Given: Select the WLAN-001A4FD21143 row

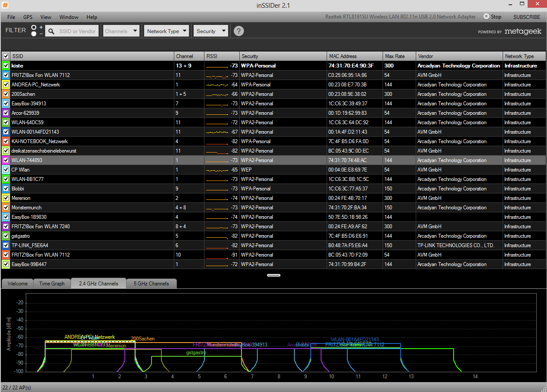Looking at the screenshot, I should click(x=274, y=132).
